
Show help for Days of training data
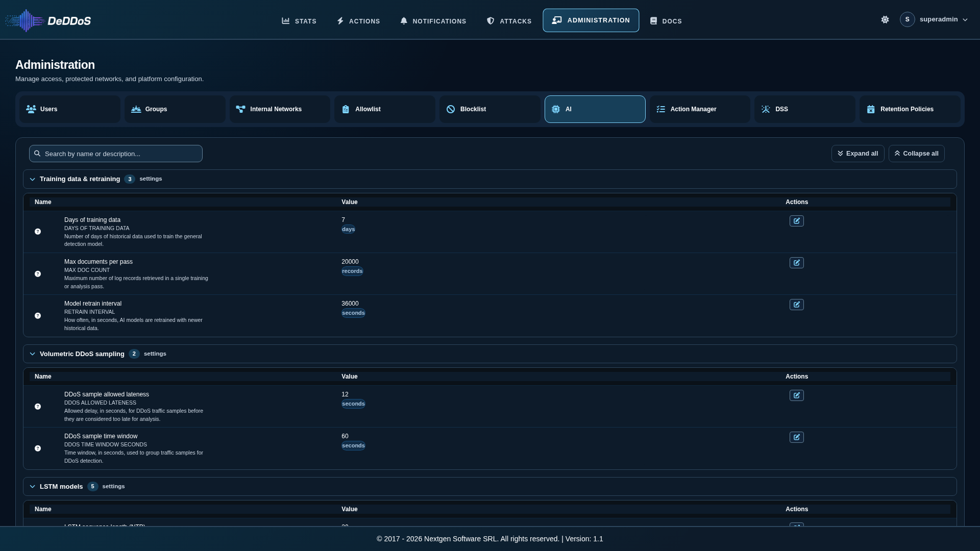(38, 232)
